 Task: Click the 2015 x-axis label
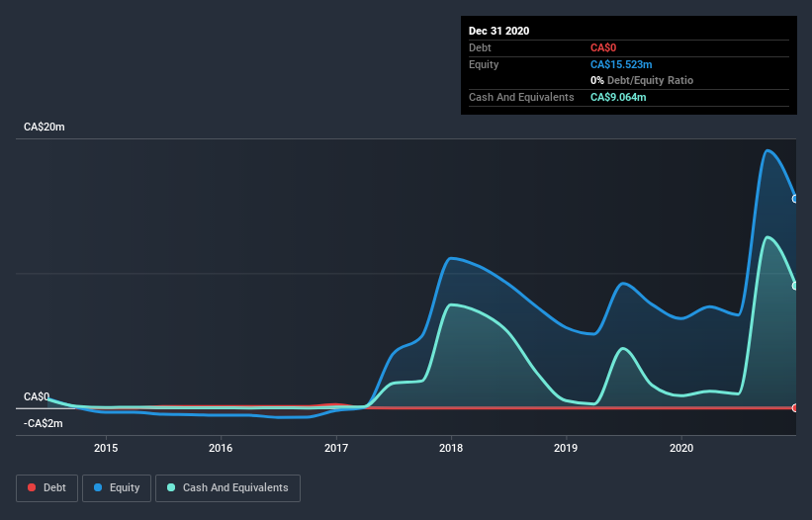[106, 448]
